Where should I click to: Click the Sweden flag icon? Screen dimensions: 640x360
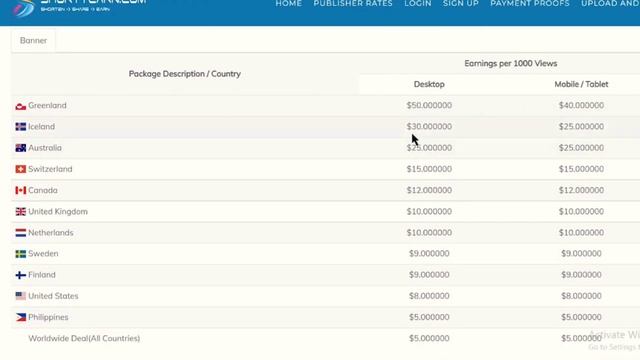21,254
